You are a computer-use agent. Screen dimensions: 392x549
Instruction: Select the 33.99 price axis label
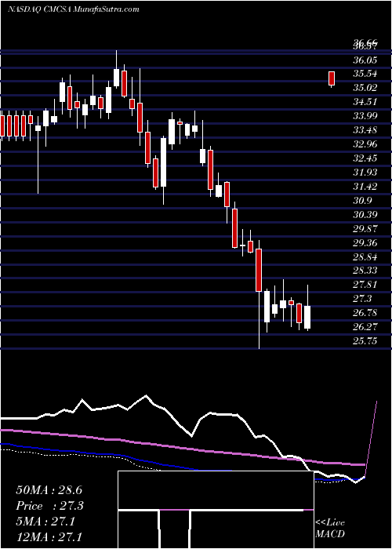pyautogui.click(x=365, y=116)
